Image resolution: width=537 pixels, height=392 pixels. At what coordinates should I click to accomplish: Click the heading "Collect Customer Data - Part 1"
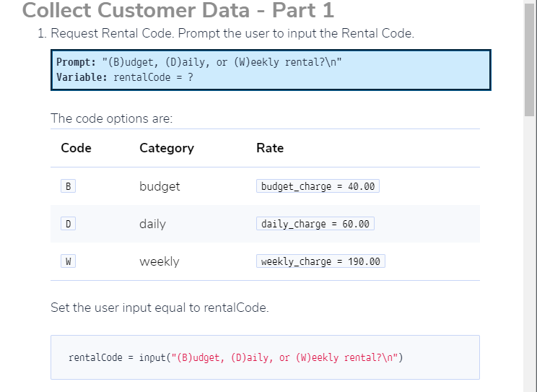click(178, 10)
